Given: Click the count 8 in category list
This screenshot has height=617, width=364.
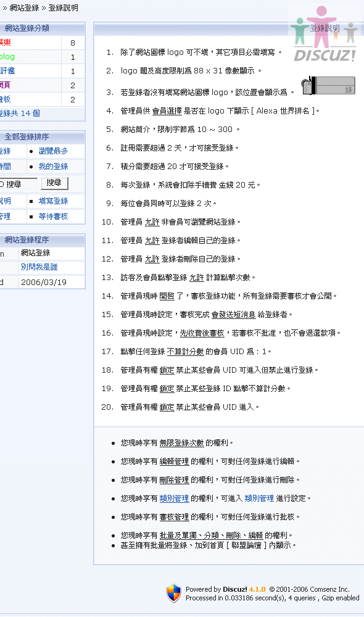Looking at the screenshot, I should tap(73, 43).
